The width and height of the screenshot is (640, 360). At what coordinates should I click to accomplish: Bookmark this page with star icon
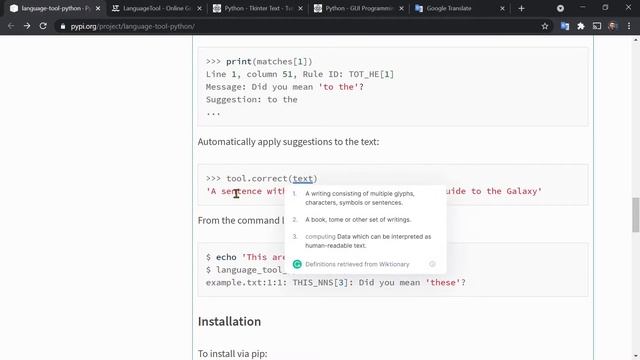tap(545, 26)
